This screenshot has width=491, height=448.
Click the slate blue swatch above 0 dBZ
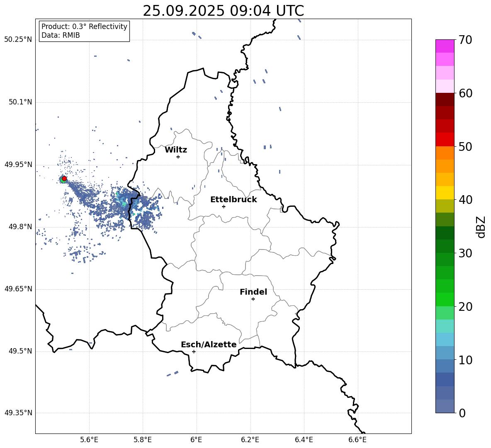pos(445,406)
